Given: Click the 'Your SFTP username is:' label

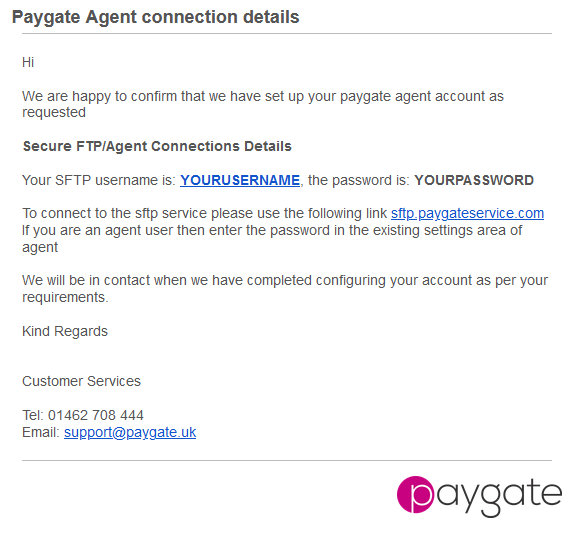Looking at the screenshot, I should (99, 180).
